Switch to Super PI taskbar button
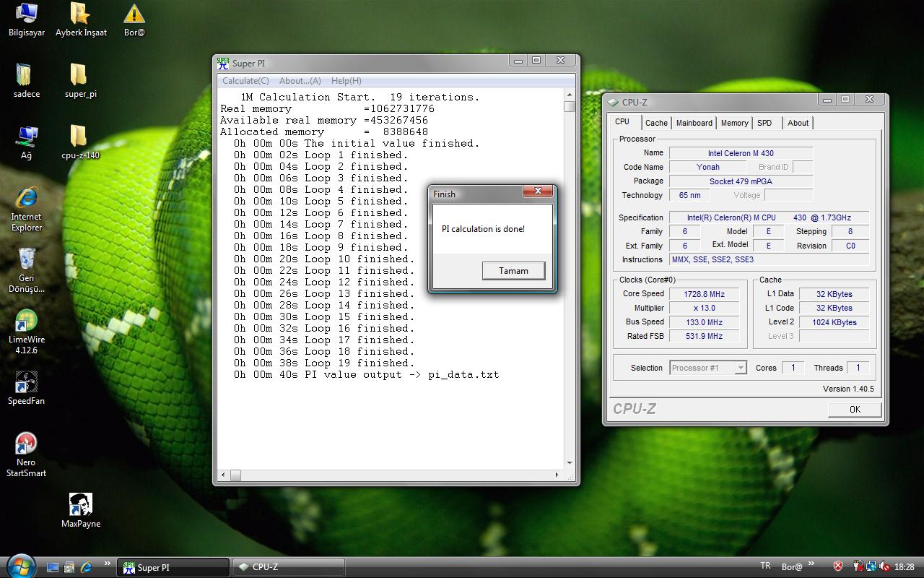Screen dimensions: 924x578 coord(173,567)
